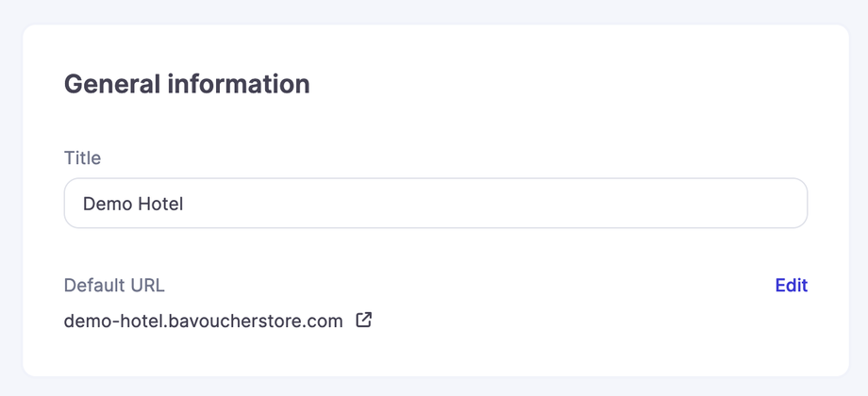Visit the demo-hotel store address

click(203, 322)
